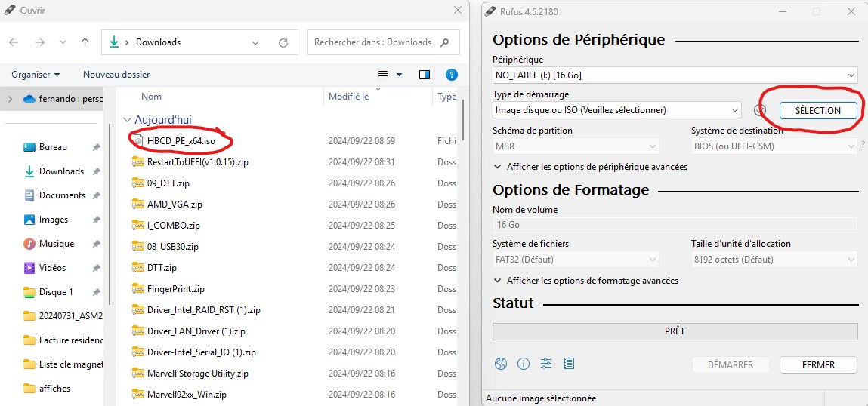The width and height of the screenshot is (868, 406).
Task: Open Rufus settings sliders icon
Action: click(x=546, y=364)
